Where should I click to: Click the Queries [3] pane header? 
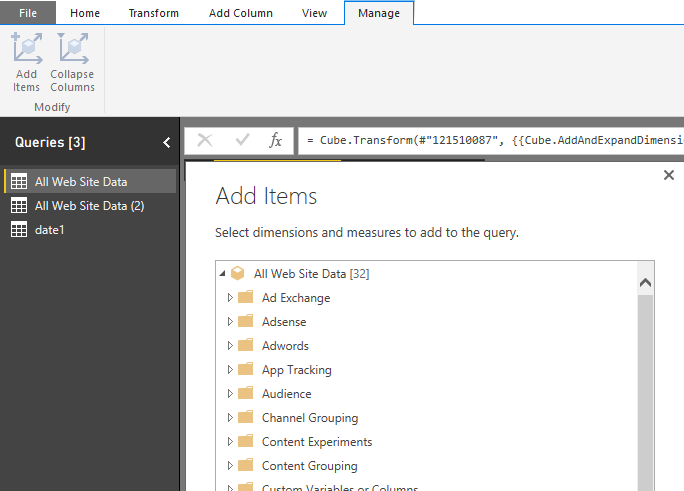tap(50, 142)
